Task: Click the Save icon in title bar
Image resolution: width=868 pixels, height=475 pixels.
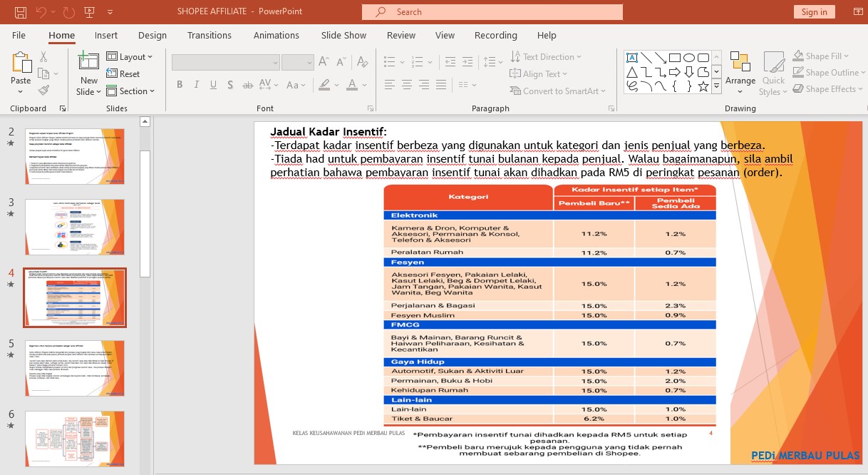Action: pyautogui.click(x=21, y=12)
